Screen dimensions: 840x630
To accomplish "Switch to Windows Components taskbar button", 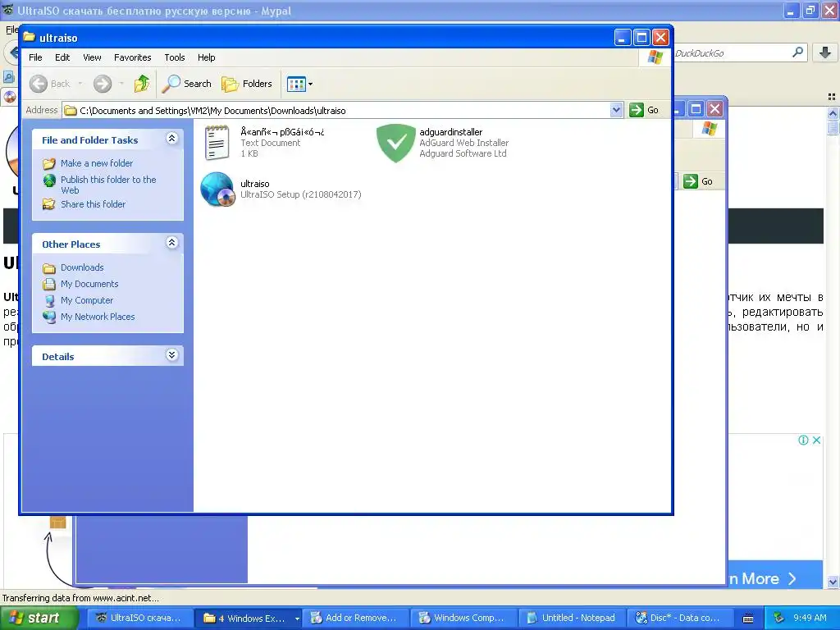I will (x=463, y=618).
